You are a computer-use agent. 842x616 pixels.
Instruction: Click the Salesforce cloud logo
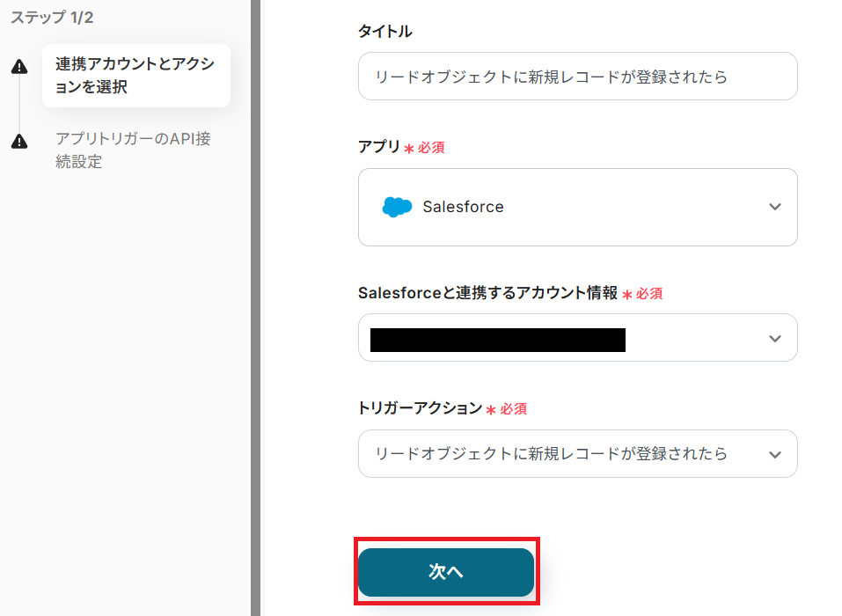(x=397, y=208)
